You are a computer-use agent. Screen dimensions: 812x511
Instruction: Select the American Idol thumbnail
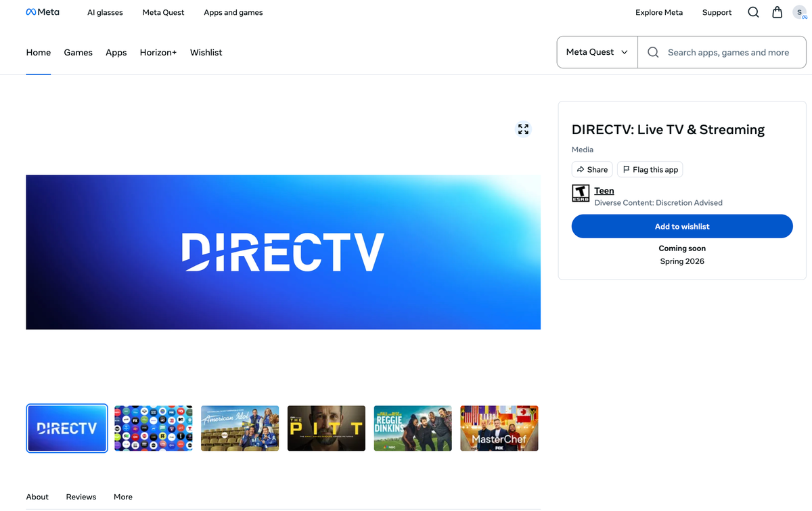coord(240,428)
